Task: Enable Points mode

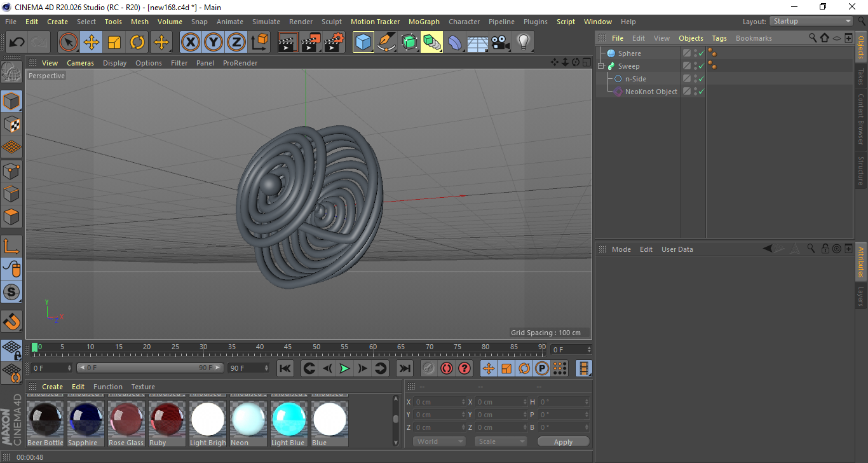Action: (11, 170)
